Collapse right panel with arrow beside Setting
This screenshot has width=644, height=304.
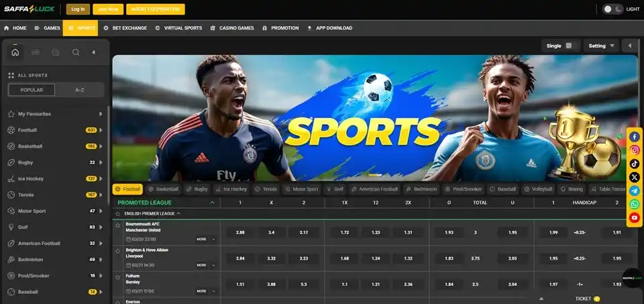(630, 46)
